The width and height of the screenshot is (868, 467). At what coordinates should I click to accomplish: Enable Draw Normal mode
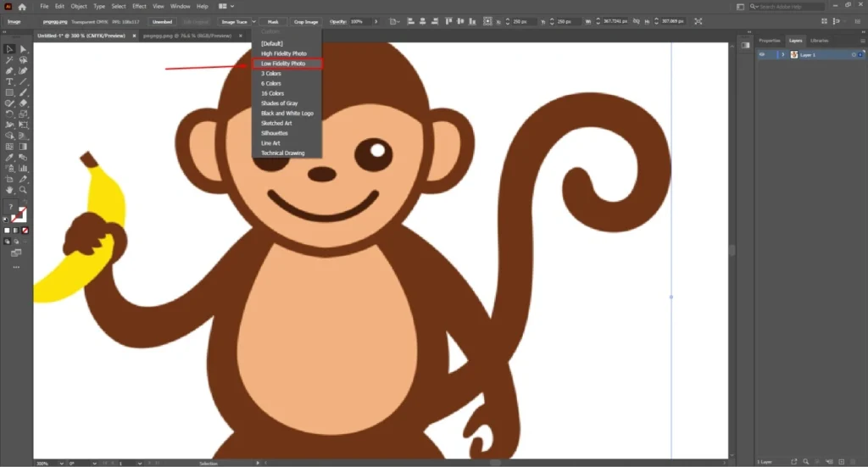tap(7, 242)
